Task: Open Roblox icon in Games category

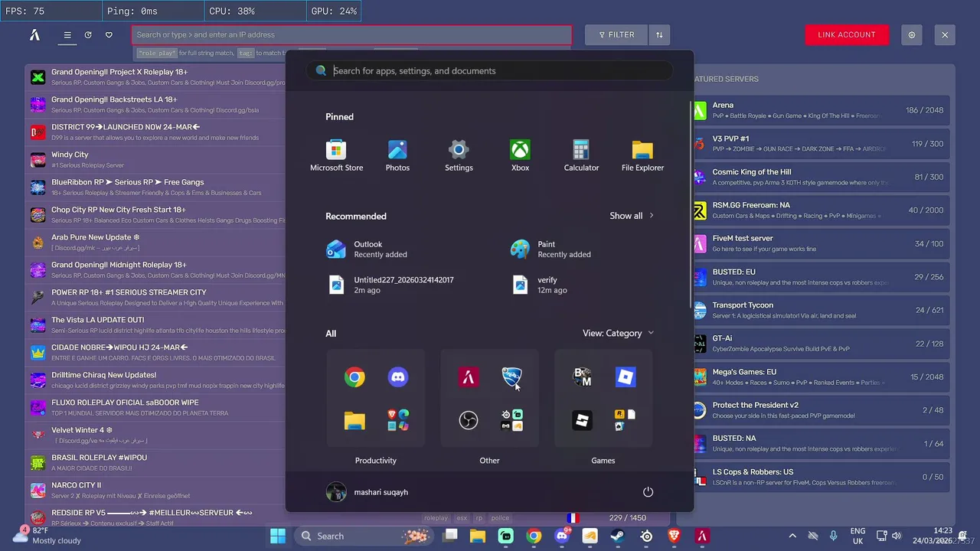Action: coord(626,377)
